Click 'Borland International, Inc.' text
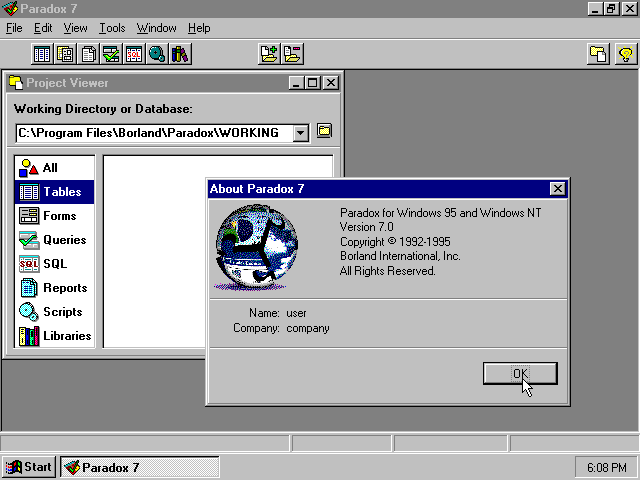Viewport: 640px width, 480px height. pos(400,256)
